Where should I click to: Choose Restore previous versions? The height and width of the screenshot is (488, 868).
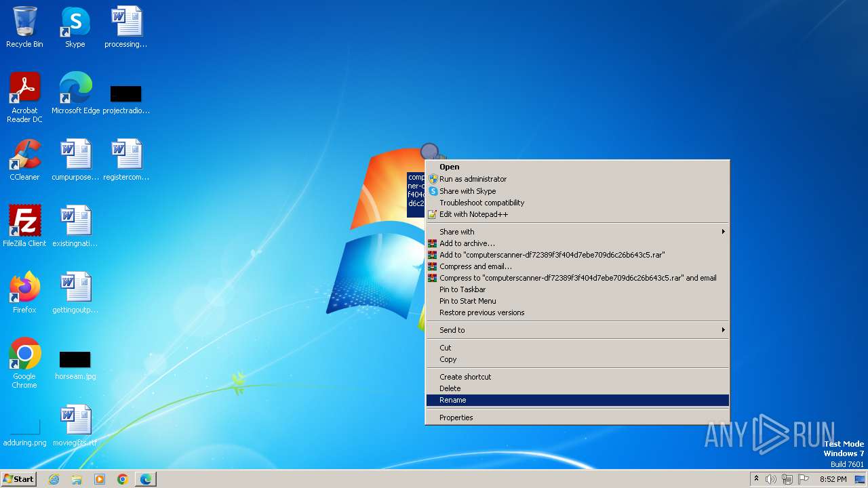(577, 312)
